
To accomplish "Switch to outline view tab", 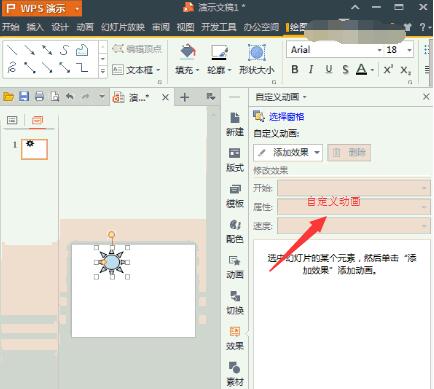I will pos(12,120).
